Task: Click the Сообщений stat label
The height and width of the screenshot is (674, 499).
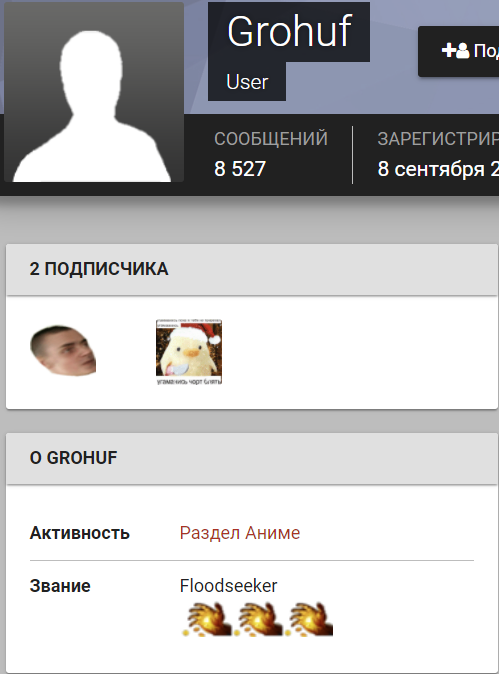Action: [271, 139]
